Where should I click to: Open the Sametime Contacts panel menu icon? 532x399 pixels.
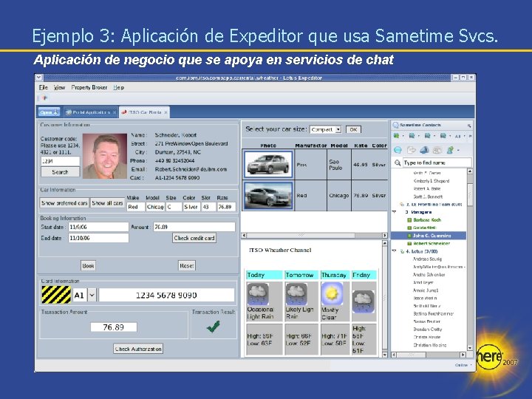pyautogui.click(x=469, y=126)
